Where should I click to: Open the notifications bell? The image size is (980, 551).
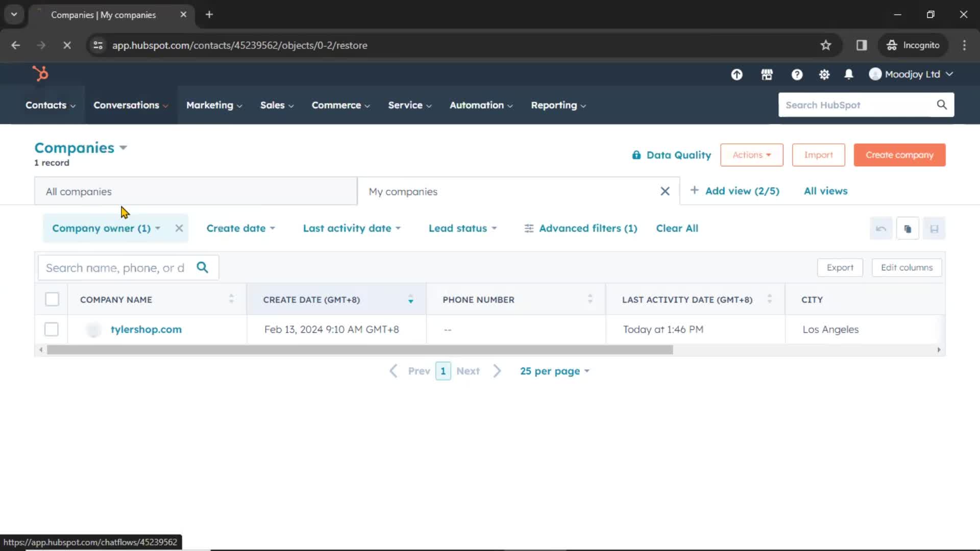coord(849,74)
